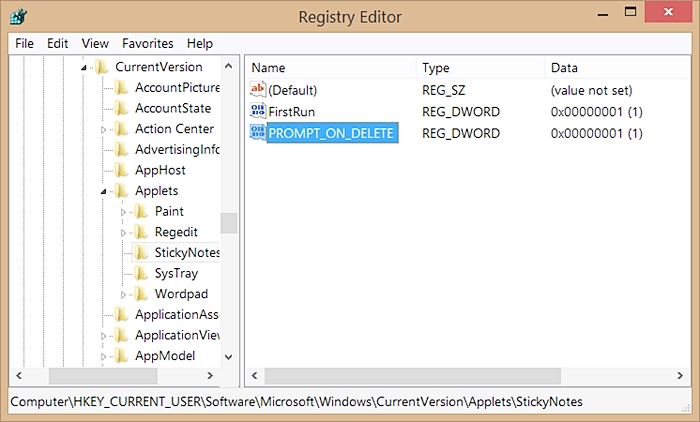Click the FirstRun DWORD value icon

pos(258,111)
